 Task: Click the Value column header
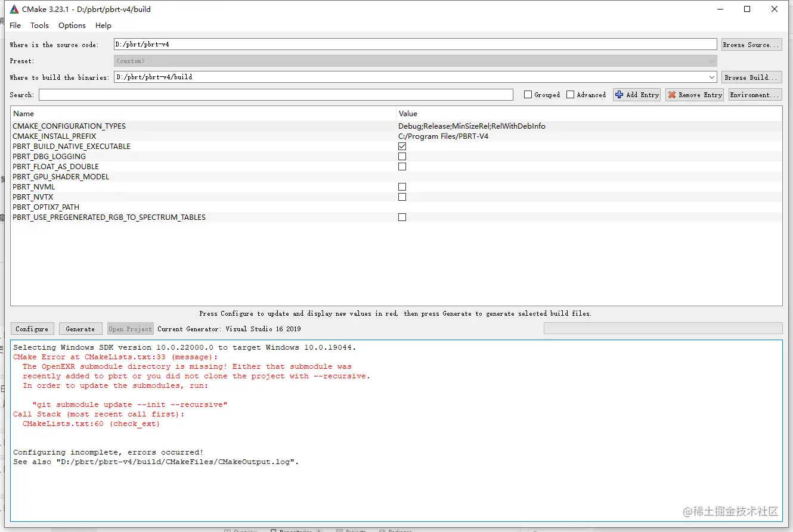pyautogui.click(x=589, y=113)
